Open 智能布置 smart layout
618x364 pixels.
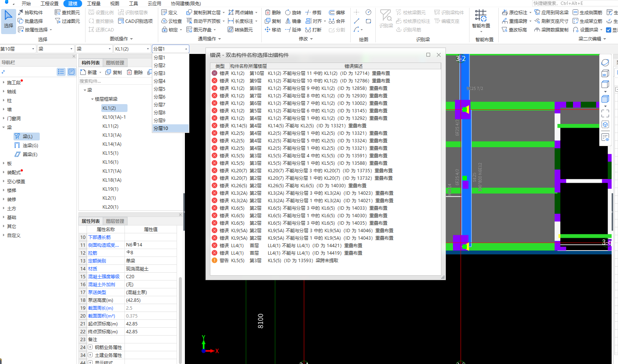[x=481, y=21]
